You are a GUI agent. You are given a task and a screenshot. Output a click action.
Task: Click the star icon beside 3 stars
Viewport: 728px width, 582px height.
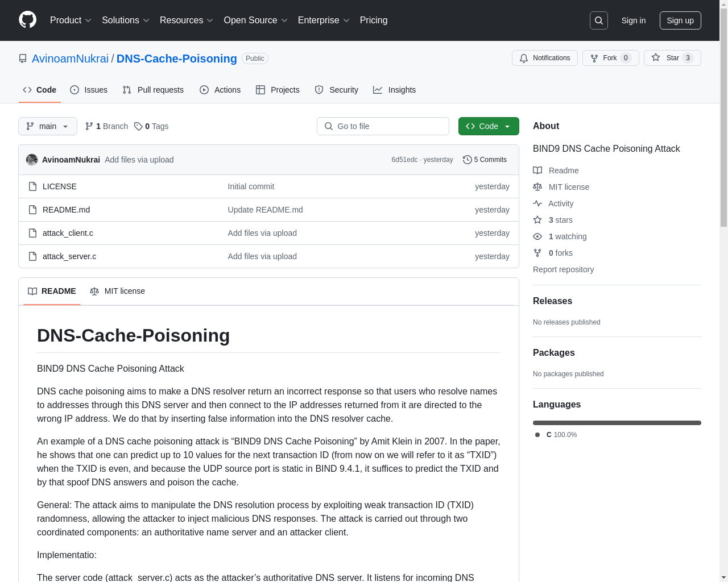(x=537, y=220)
